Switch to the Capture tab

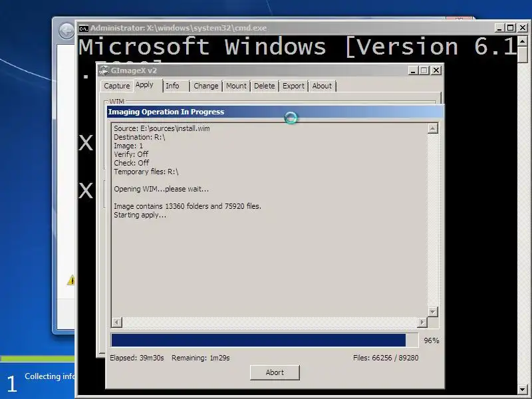(117, 86)
